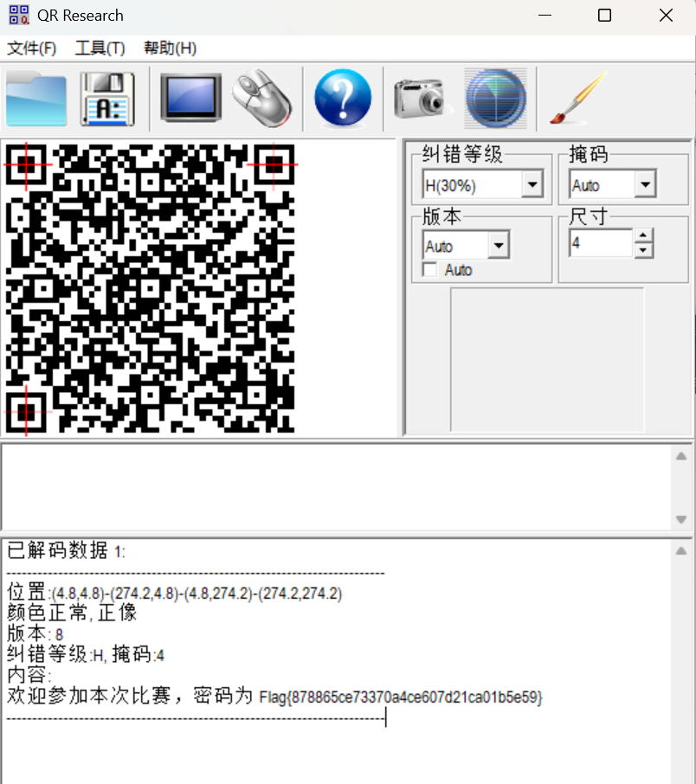This screenshot has width=696, height=784.
Task: Open help via blue question mark icon
Action: (343, 99)
